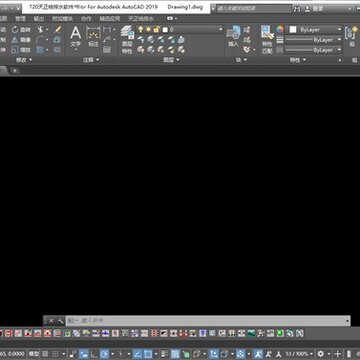Open the 附加模块 ribbon tab
This screenshot has height=360, width=360.
point(62,19)
